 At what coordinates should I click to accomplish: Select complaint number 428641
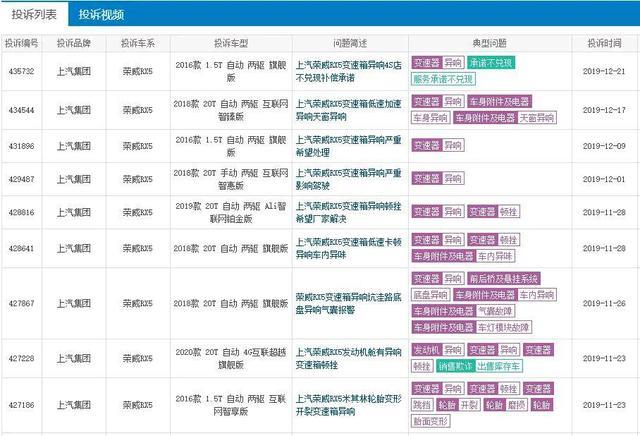[x=21, y=248]
